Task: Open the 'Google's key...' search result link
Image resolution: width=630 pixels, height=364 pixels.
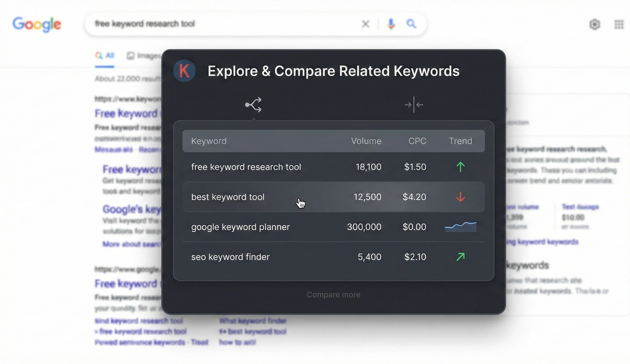Action: coord(132,209)
